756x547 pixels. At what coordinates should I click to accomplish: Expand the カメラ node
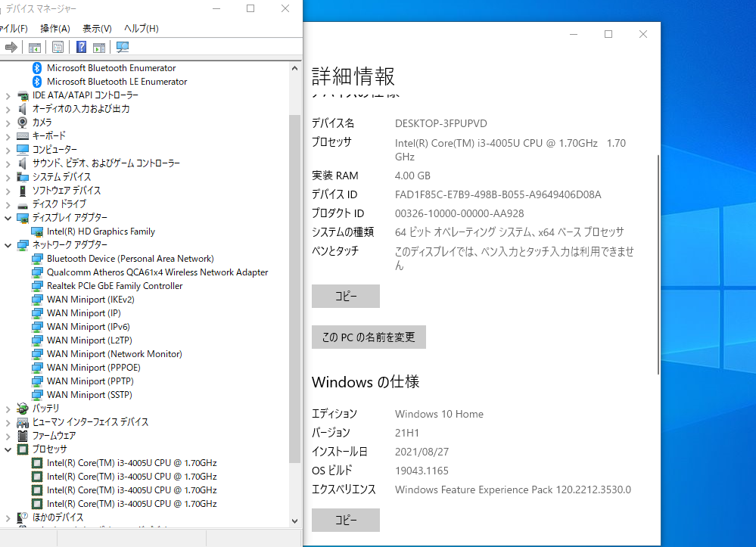click(8, 123)
